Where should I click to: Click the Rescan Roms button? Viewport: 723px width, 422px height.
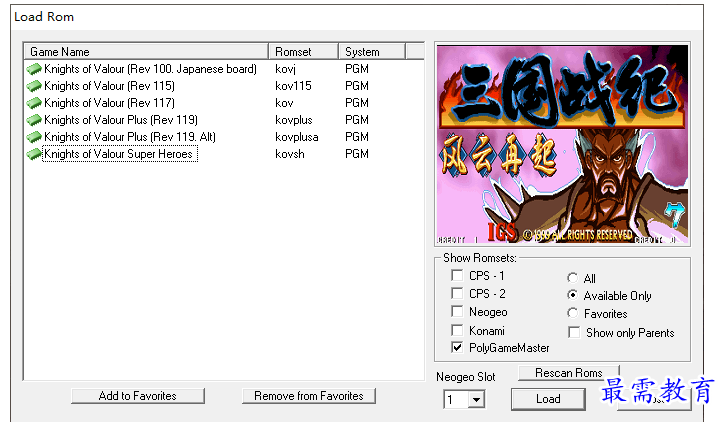[569, 373]
